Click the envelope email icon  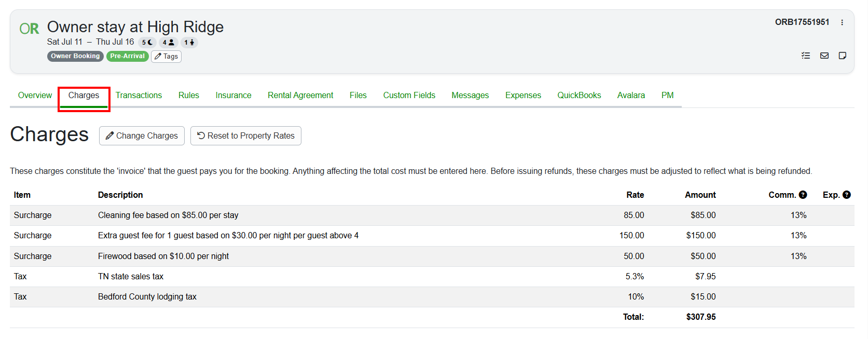[x=824, y=56]
